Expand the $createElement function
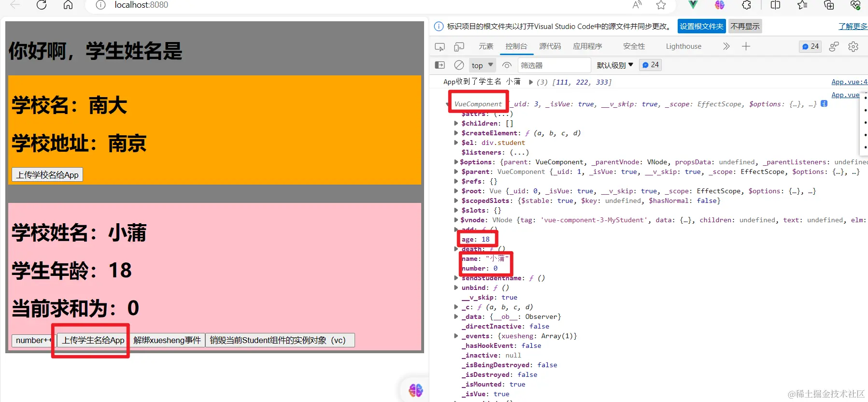The image size is (868, 402). tap(456, 133)
